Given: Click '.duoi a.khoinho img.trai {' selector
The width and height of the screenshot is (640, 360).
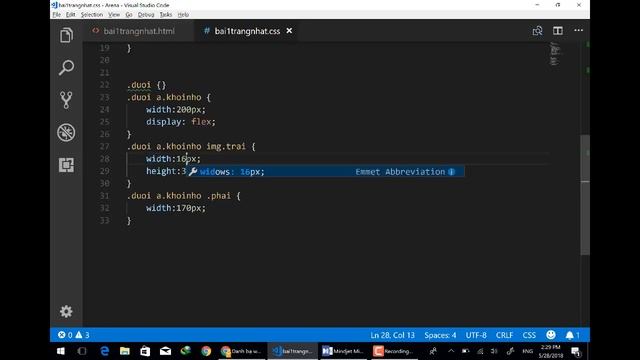Looking at the screenshot, I should [x=191, y=147].
